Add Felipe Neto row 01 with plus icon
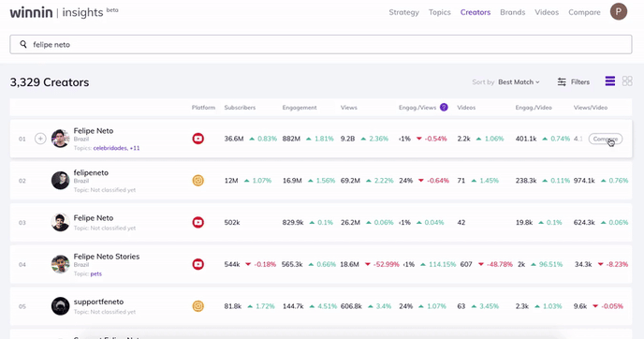The image size is (644, 339). (x=40, y=139)
